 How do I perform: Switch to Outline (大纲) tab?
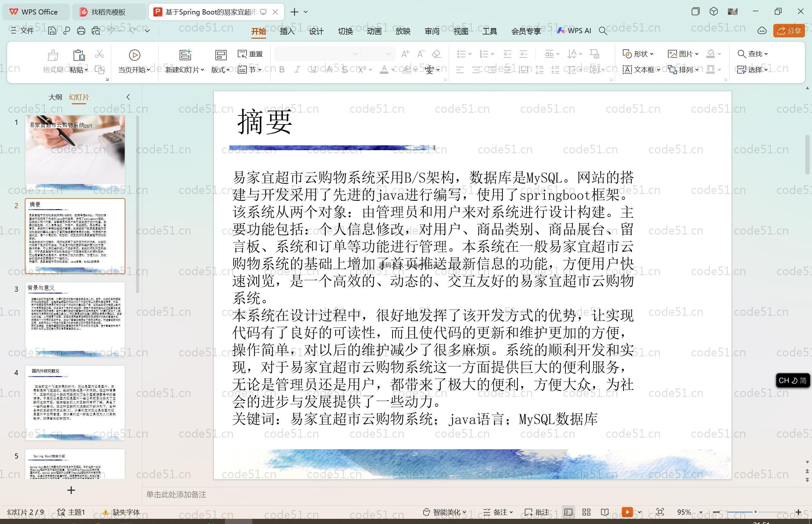coord(55,97)
